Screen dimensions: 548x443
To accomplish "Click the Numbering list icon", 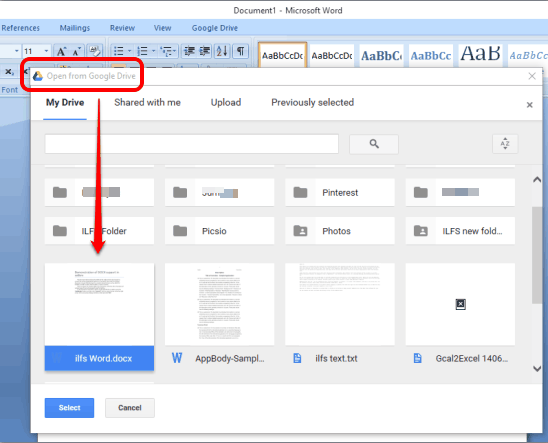I will [x=142, y=51].
